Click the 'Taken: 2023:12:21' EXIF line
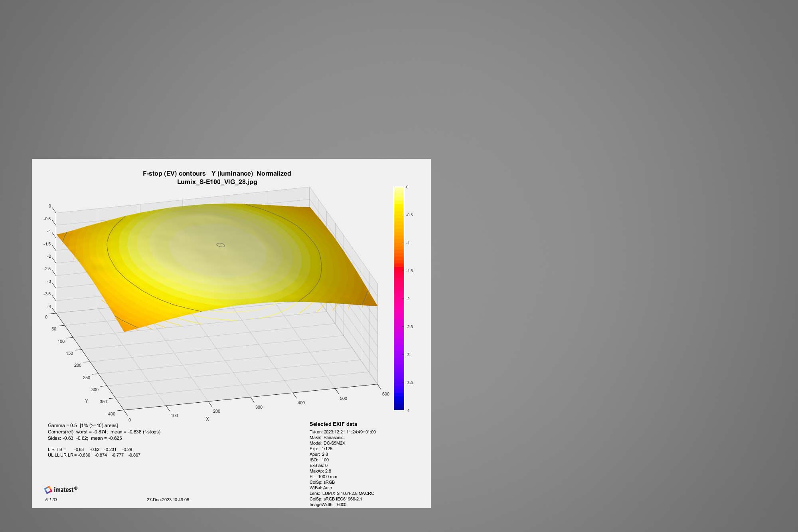Screen dimensions: 798x532 (x=343, y=432)
